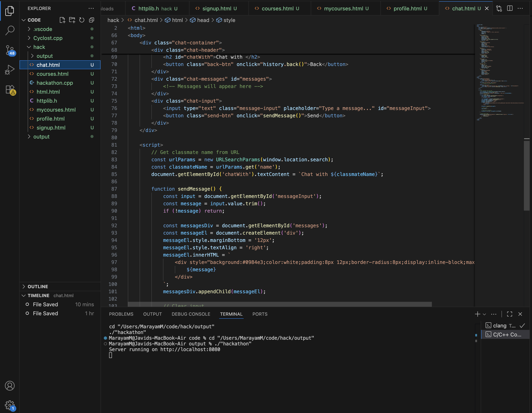Collapse the hack folder

pos(39,47)
